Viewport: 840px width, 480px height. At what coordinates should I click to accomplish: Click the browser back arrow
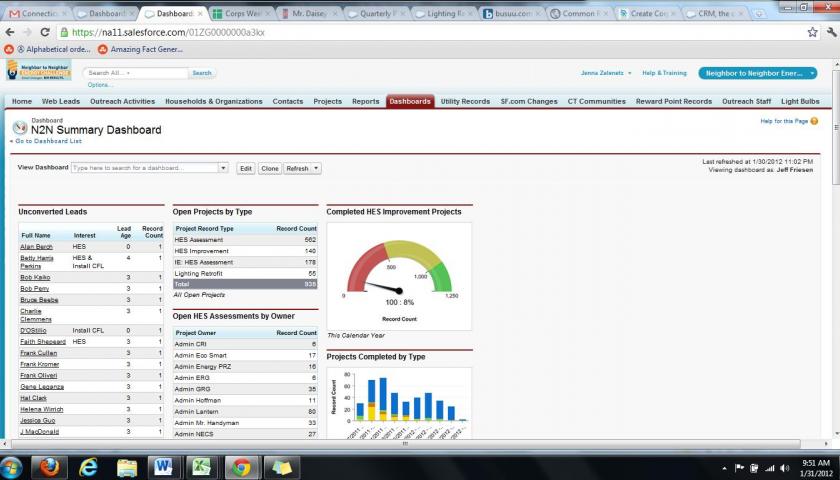click(10, 32)
